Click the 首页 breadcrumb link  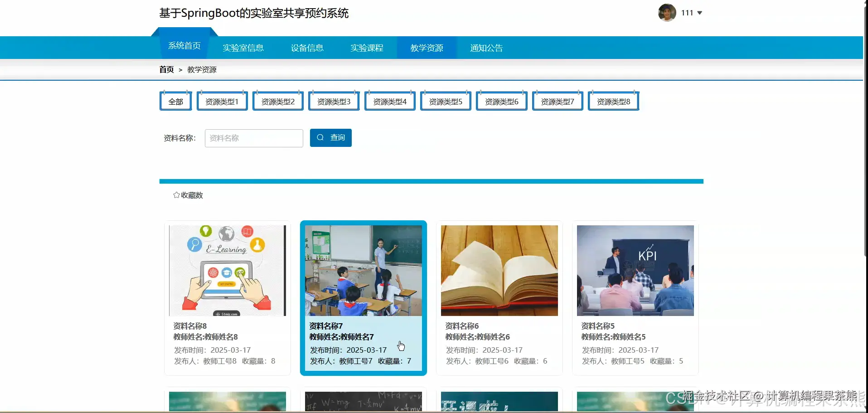166,69
